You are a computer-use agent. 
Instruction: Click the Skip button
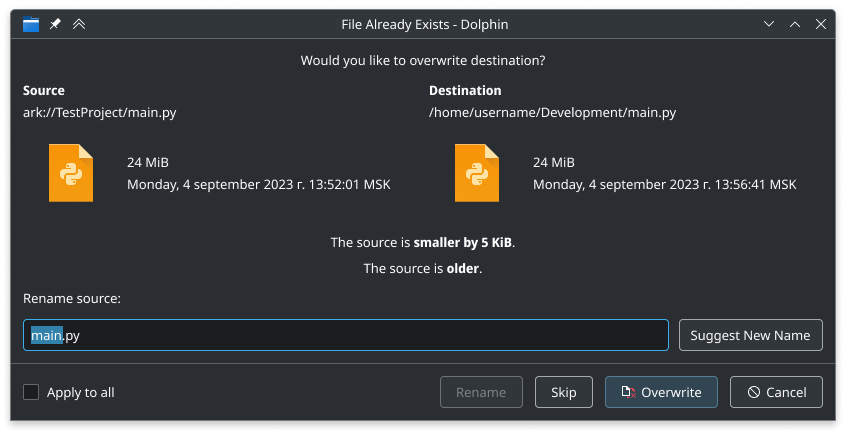click(564, 392)
